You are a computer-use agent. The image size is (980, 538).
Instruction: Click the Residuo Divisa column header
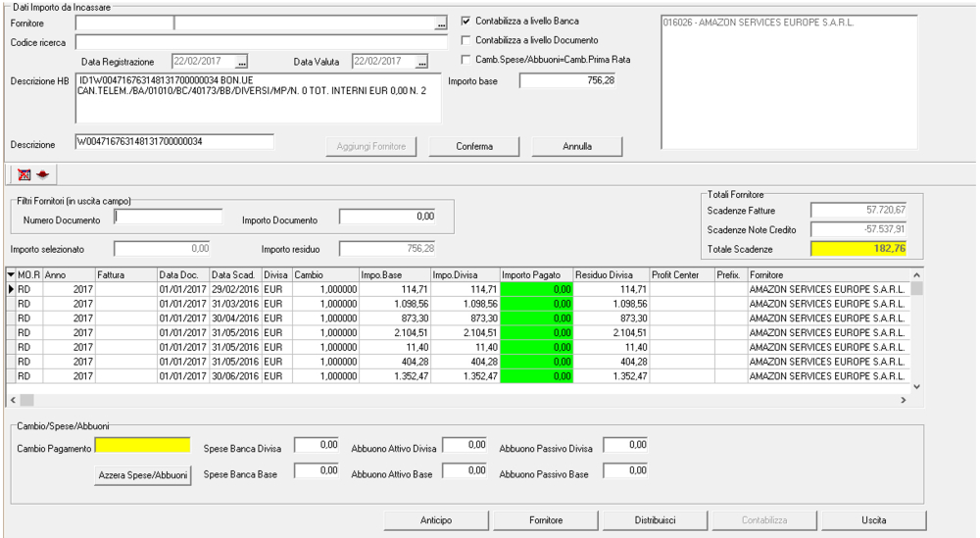tap(610, 275)
